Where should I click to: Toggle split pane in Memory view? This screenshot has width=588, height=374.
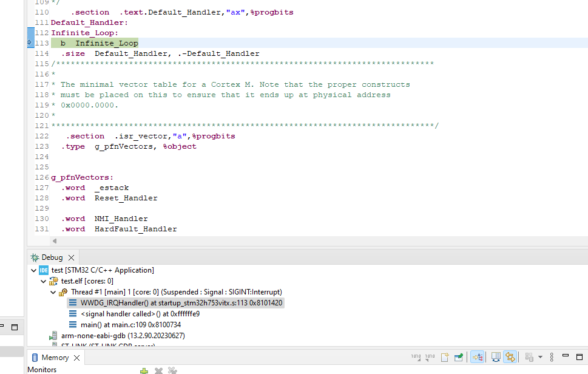click(x=496, y=357)
